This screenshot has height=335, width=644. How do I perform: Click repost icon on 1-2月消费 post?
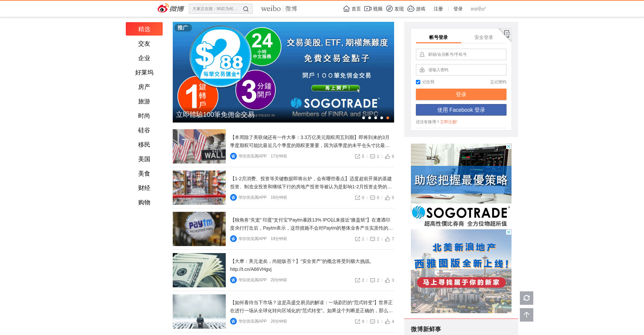tap(358, 198)
